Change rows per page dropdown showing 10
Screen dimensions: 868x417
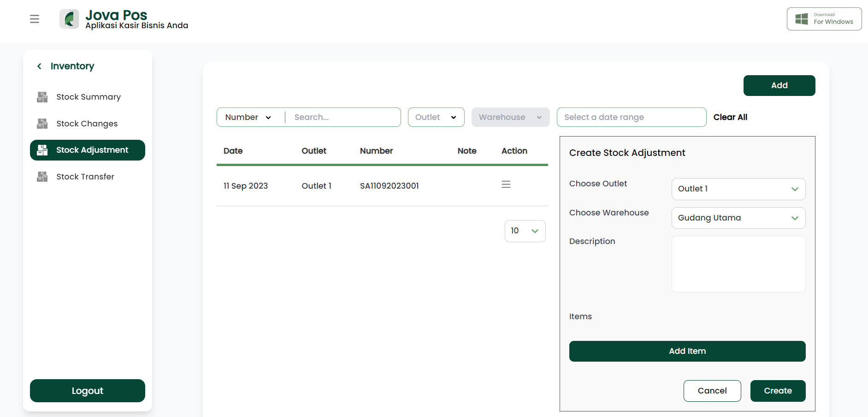click(525, 231)
